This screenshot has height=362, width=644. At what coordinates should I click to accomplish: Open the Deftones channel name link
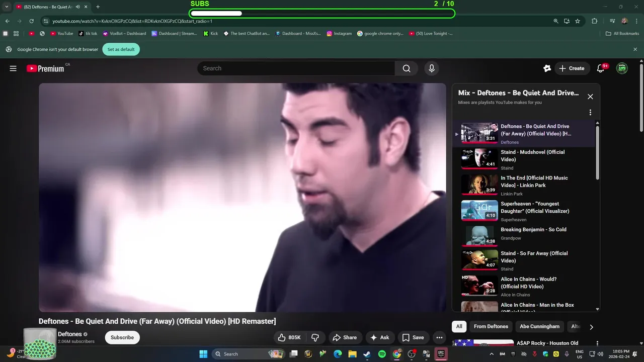point(70,334)
